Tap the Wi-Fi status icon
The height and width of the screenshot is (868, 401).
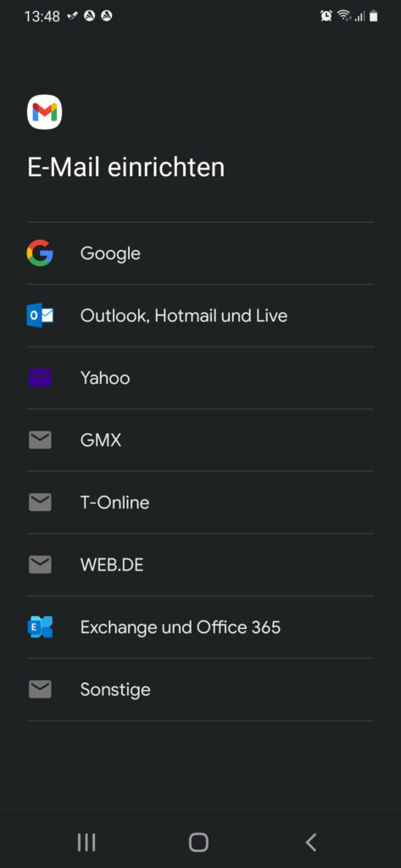tap(344, 16)
